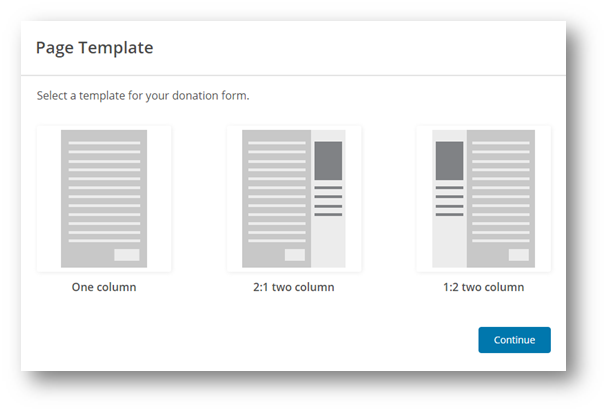Click the Continue button
Viewport: 608px width, 413px height.
pos(514,340)
